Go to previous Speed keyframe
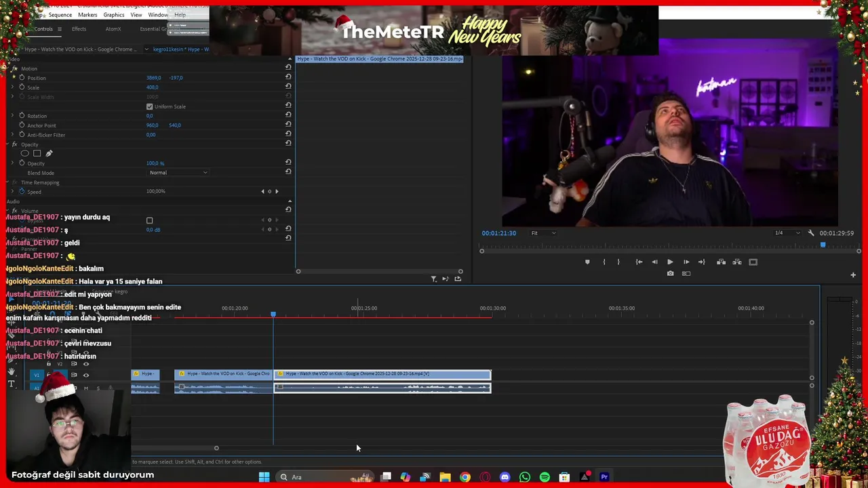Viewport: 868px width, 488px height. pyautogui.click(x=262, y=191)
